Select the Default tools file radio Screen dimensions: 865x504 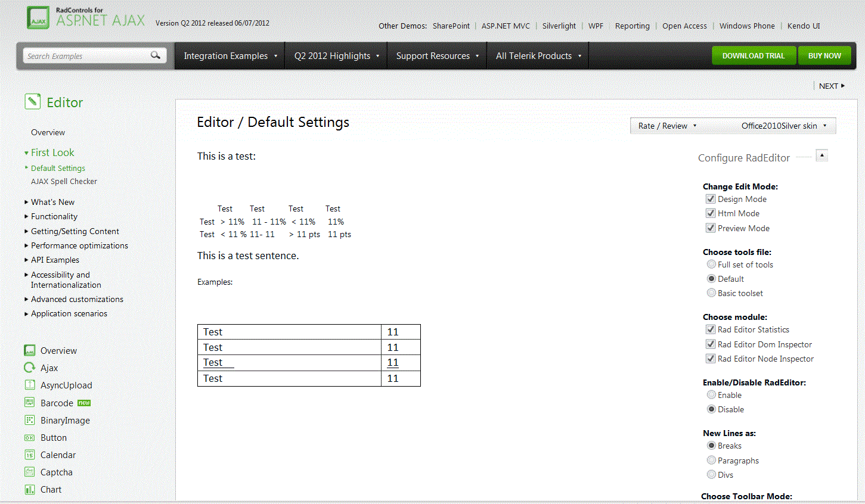(711, 278)
